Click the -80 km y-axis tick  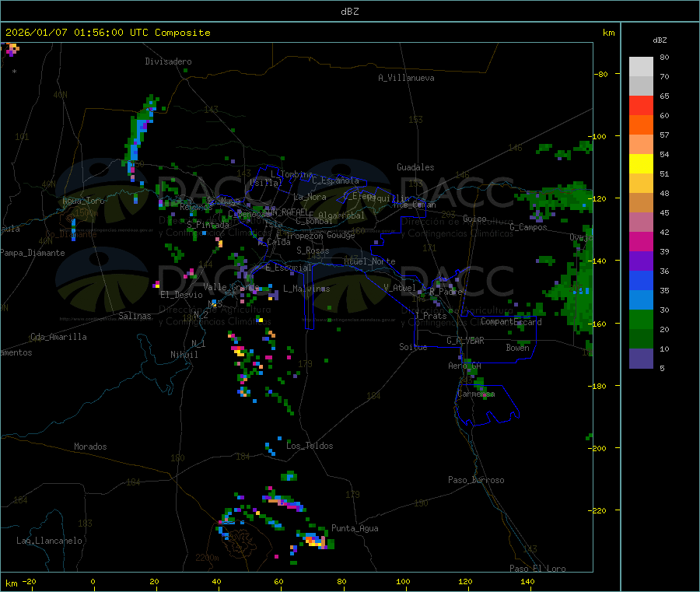point(601,74)
